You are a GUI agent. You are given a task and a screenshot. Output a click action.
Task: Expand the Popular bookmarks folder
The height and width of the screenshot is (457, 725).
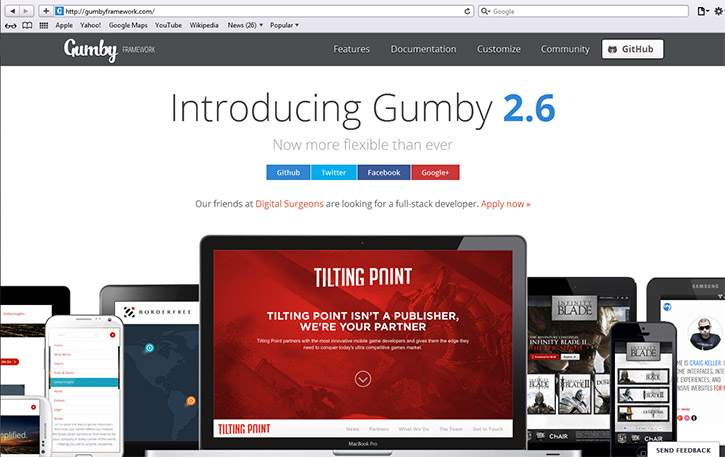(284, 25)
